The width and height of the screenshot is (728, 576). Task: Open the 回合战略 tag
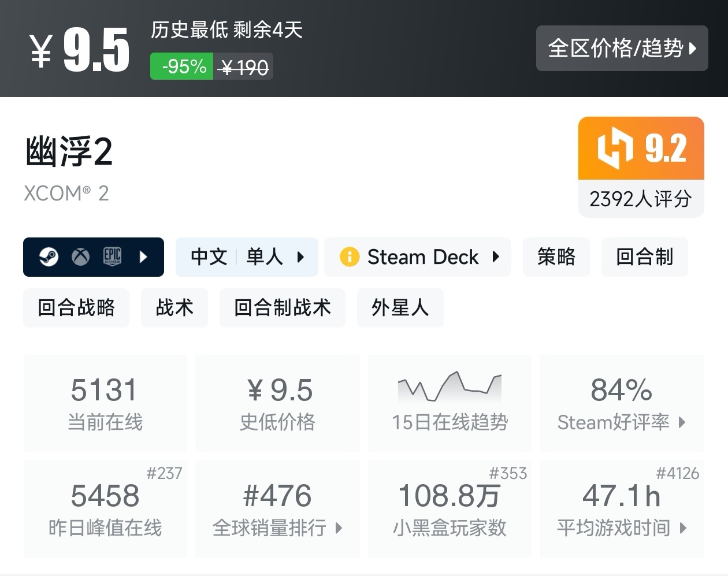click(76, 307)
